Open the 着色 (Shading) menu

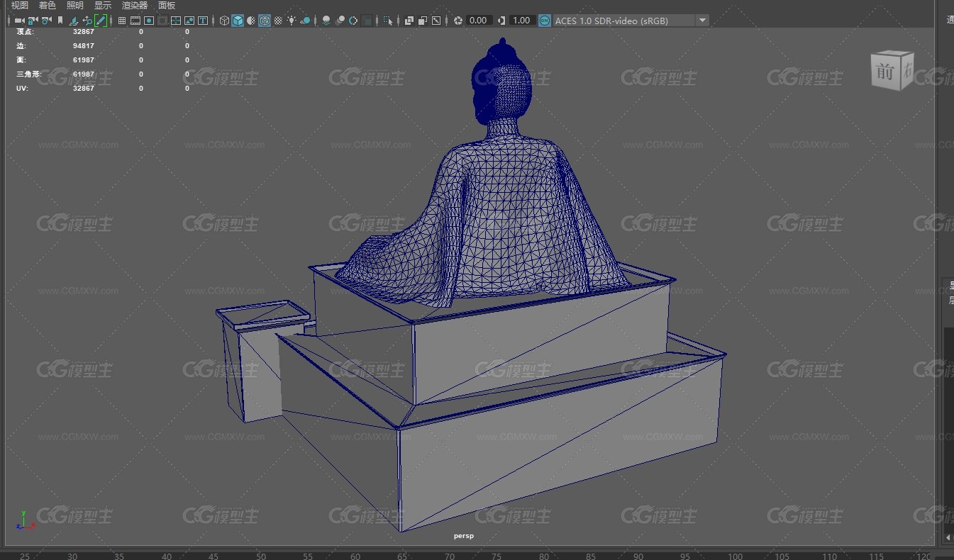pyautogui.click(x=47, y=6)
